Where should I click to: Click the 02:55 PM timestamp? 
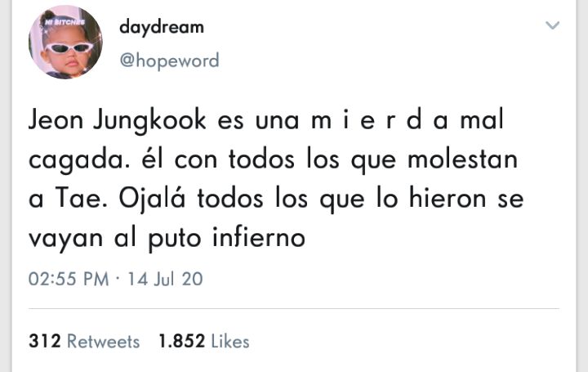coord(69,279)
